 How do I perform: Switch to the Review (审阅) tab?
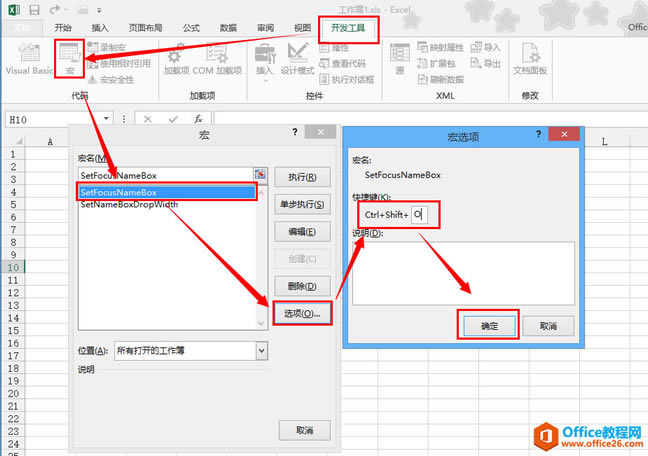click(265, 28)
